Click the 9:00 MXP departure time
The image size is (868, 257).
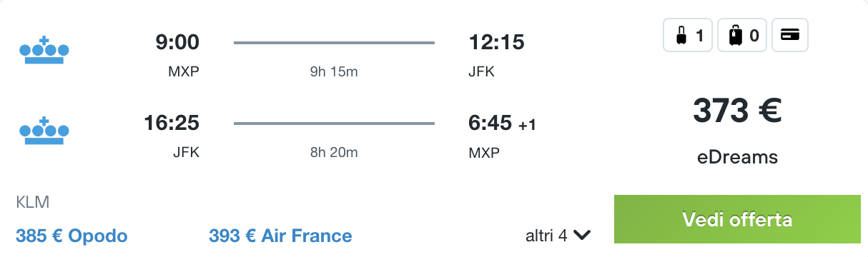tap(177, 42)
